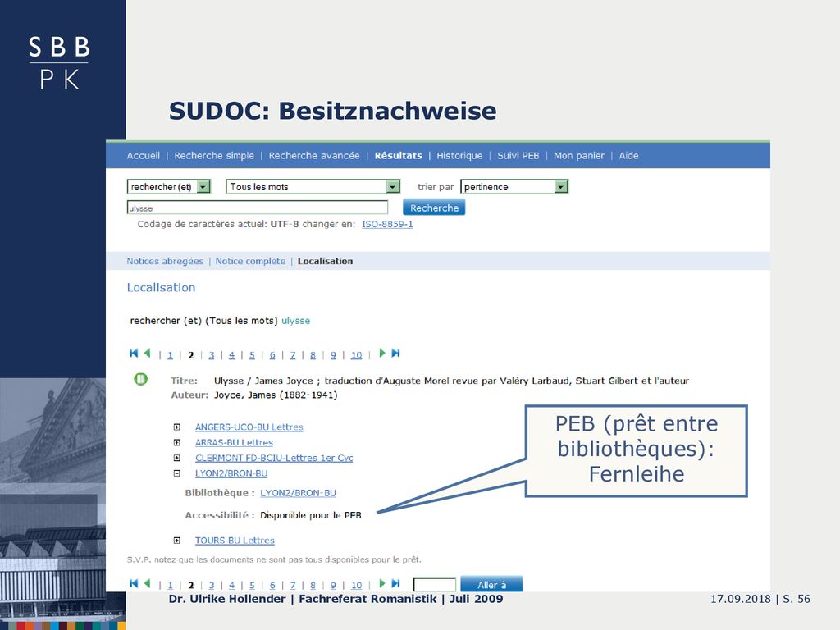The image size is (840, 630).
Task: Open page 3 in the upper pager
Action: [x=212, y=354]
